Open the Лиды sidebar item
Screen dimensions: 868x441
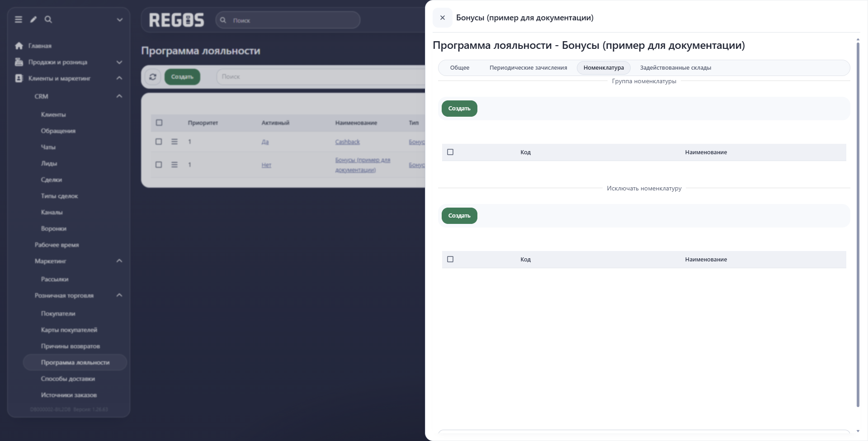pyautogui.click(x=49, y=163)
